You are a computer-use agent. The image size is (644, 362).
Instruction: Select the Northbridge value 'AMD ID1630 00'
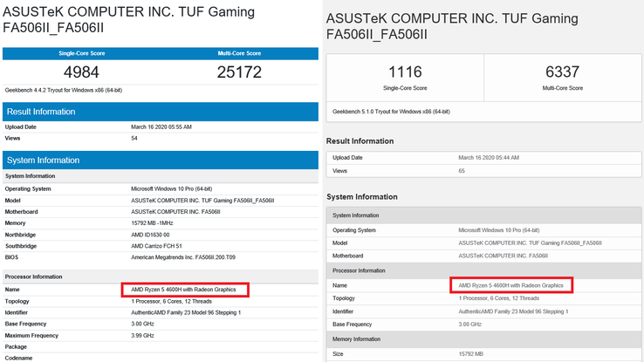[150, 235]
